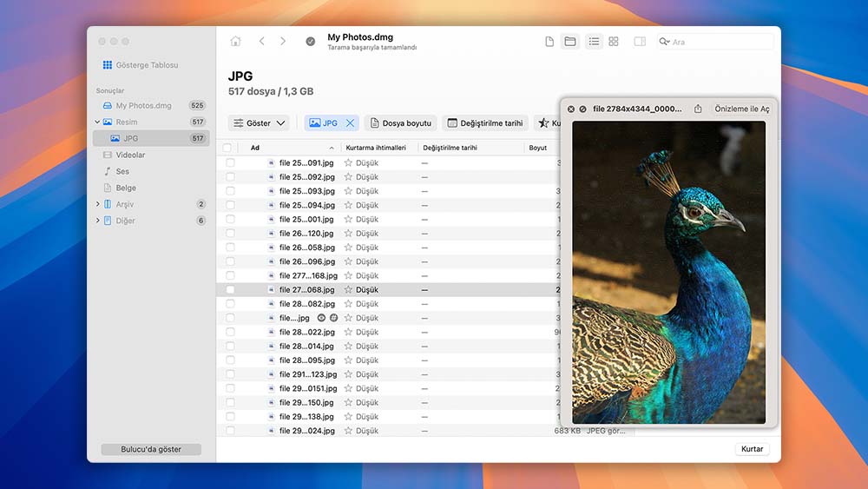Image resolution: width=868 pixels, height=489 pixels.
Task: Select the grid view icon
Action: tap(614, 42)
